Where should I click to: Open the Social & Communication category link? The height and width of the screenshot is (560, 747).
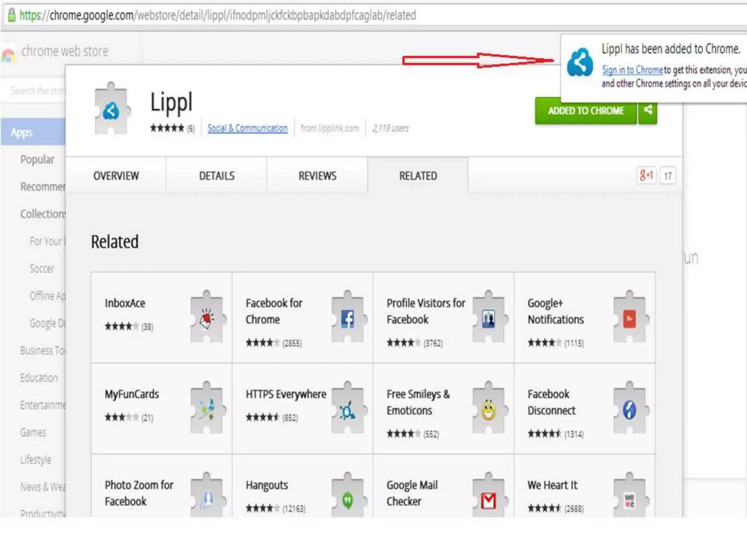247,128
